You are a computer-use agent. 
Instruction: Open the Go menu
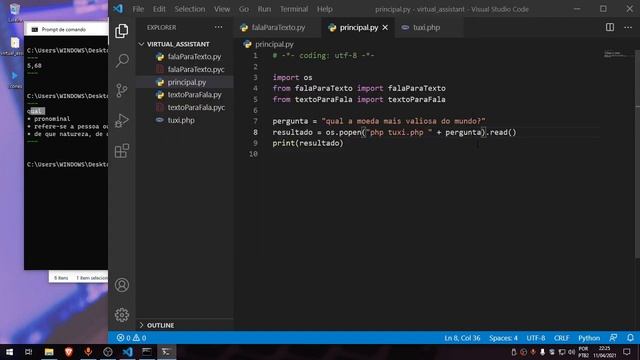click(x=244, y=9)
